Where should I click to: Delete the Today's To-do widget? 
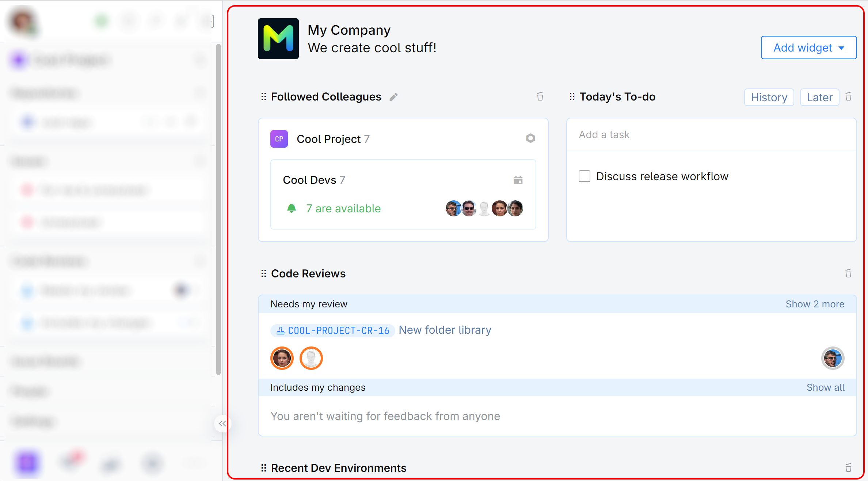point(848,96)
